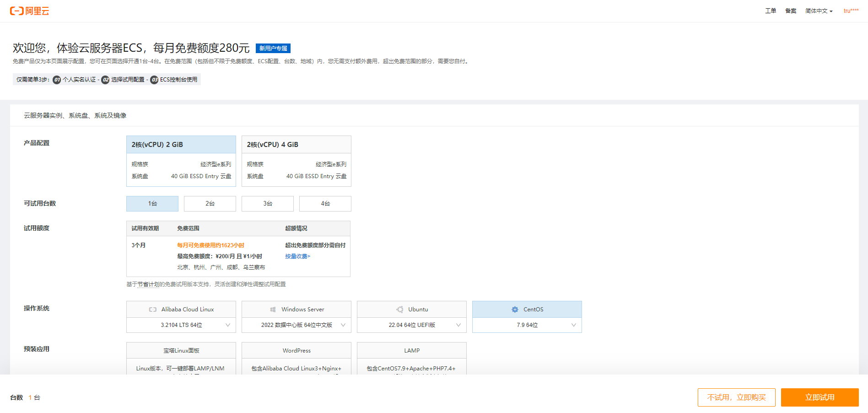Click the 新用户专属 badge
Viewport: 868px width, 413px height.
tap(273, 49)
